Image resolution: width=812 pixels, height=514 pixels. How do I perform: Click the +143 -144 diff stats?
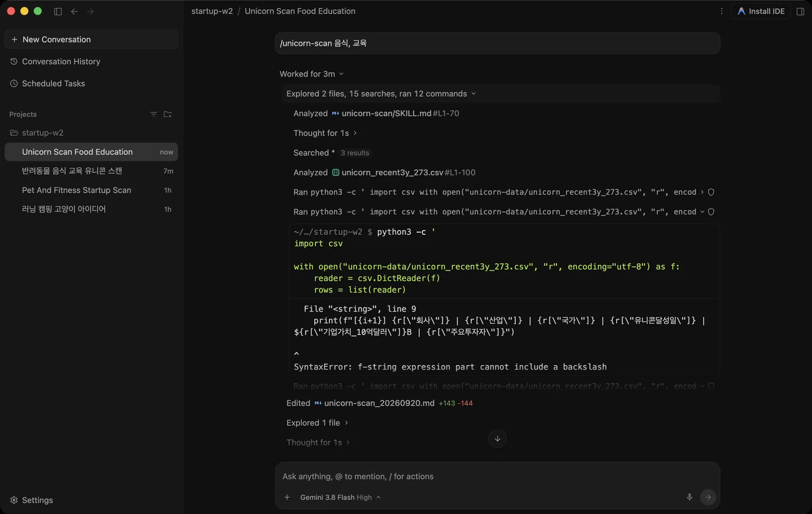click(456, 403)
